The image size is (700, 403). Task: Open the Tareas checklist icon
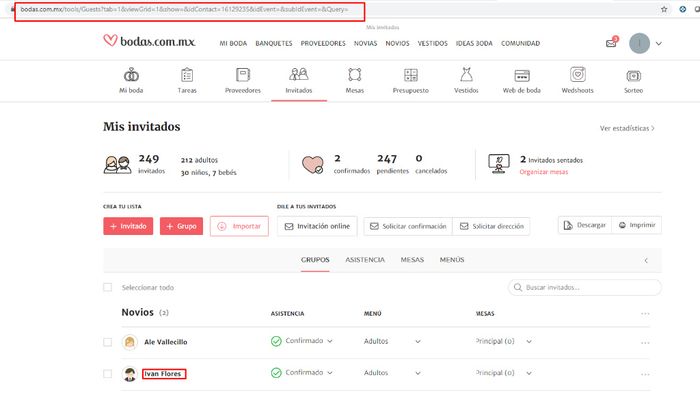pos(187,75)
